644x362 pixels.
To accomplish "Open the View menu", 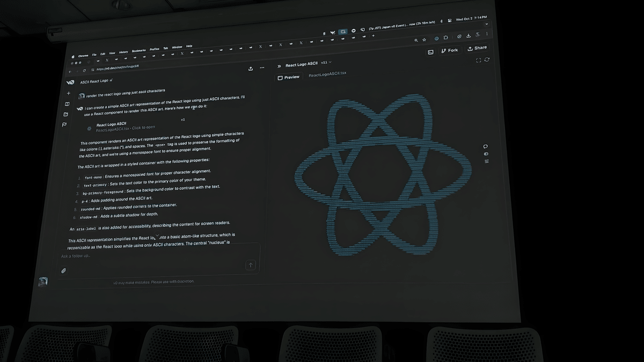I will pyautogui.click(x=112, y=53).
